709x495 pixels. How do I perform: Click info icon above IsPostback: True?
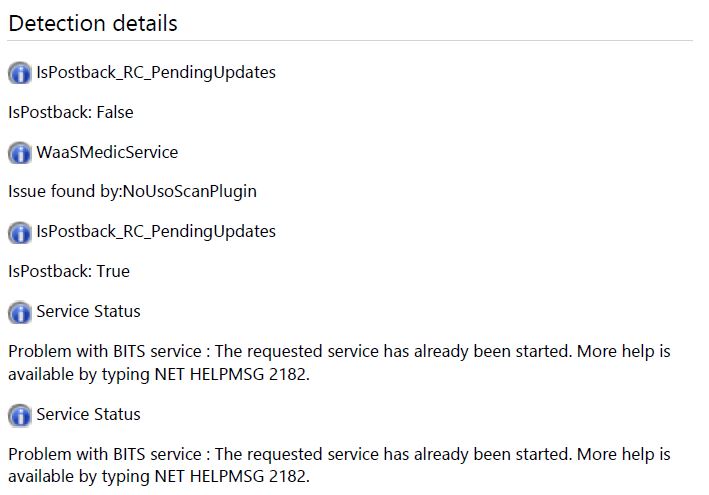[19, 232]
